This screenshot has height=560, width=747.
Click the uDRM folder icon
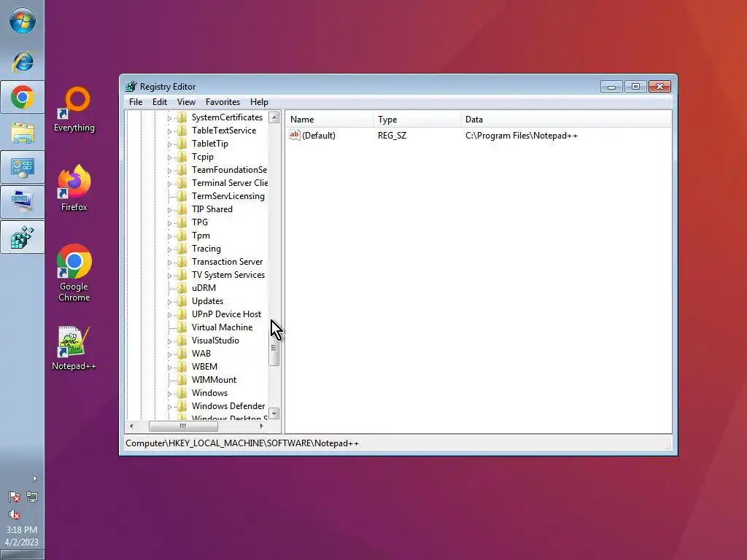coord(182,288)
